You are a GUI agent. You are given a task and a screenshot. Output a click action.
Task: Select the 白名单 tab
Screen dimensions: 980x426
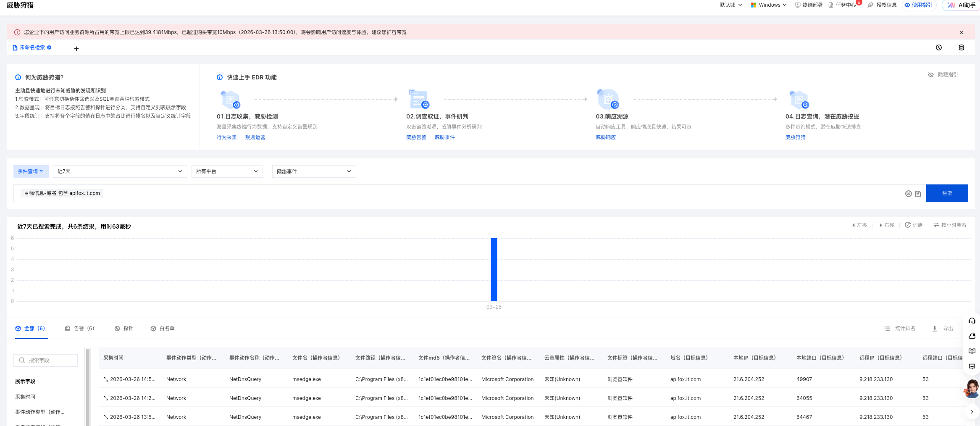[x=163, y=329]
